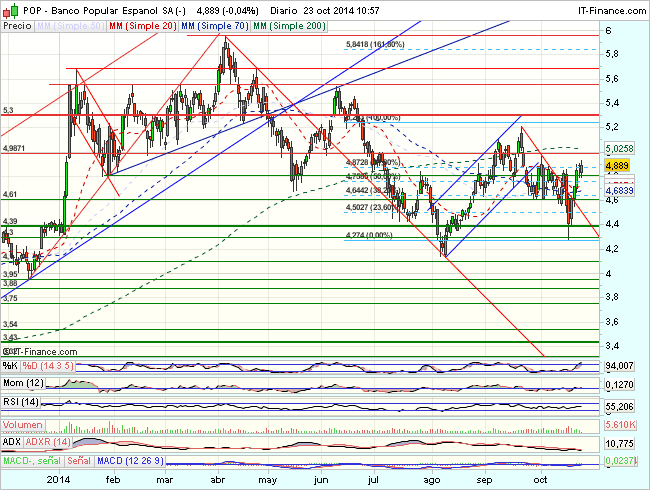Screen dimensions: 650x490
Task: Select the Precio label tab
Action: click(17, 26)
